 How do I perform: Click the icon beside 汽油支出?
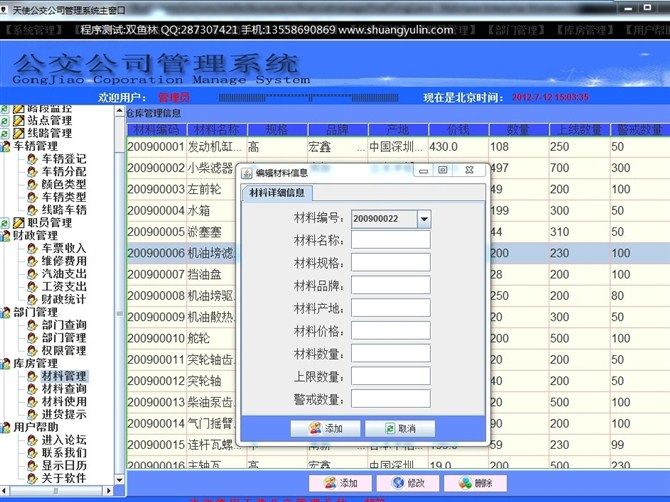pos(32,274)
